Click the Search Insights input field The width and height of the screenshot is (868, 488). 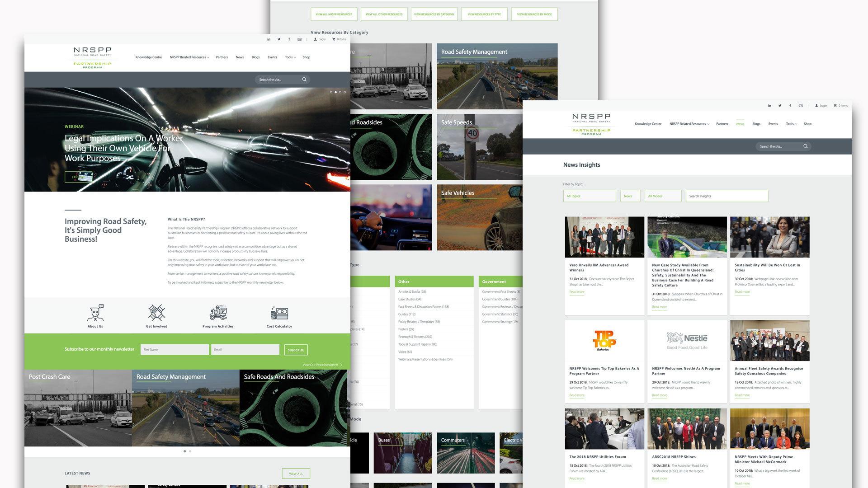[726, 196]
